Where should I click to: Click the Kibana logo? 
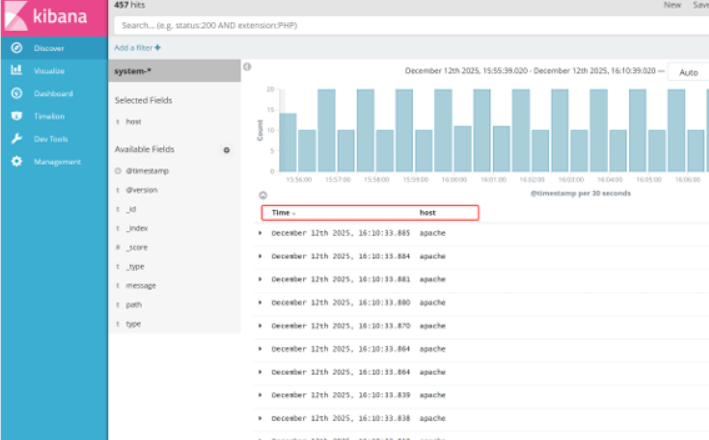coord(54,17)
